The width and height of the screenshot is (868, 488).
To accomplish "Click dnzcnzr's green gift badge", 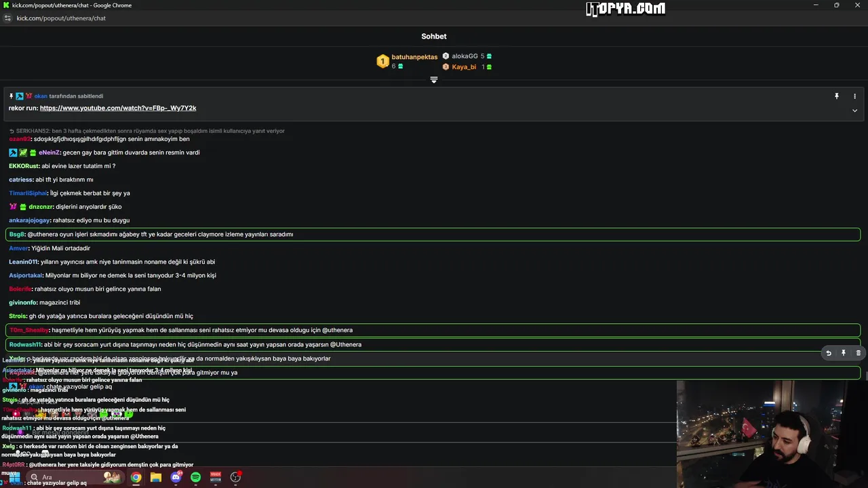I will click(x=23, y=207).
